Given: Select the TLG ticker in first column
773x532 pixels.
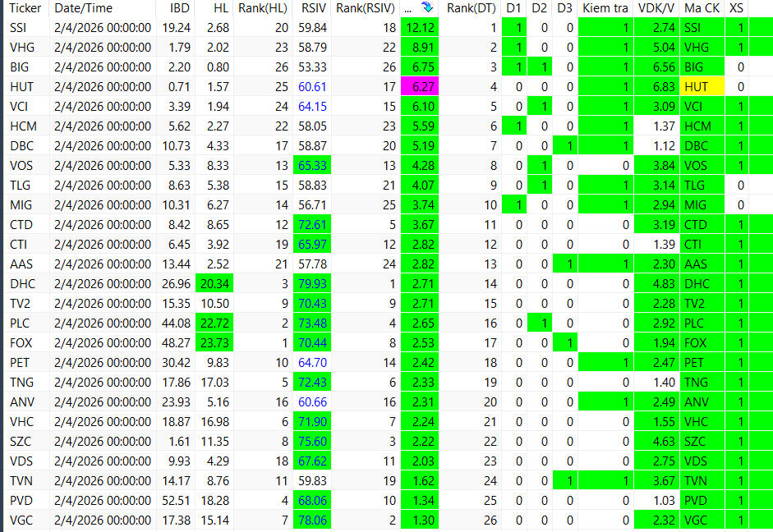Looking at the screenshot, I should coord(21,186).
